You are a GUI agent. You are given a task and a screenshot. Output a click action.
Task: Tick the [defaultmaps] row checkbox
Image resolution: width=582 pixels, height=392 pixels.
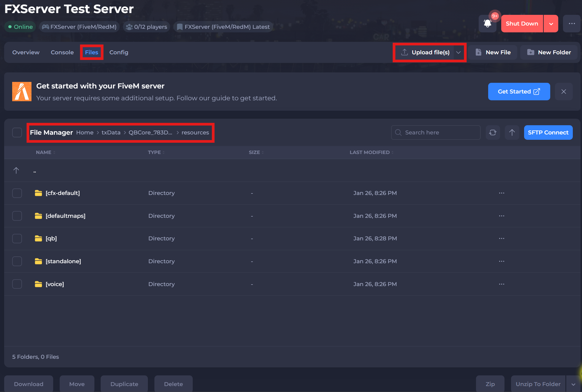(x=17, y=216)
